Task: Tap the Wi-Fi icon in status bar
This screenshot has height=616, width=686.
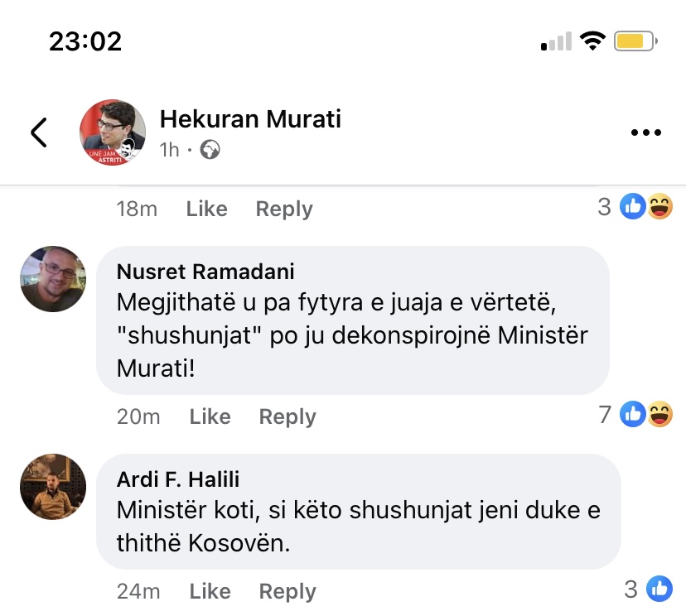Action: (592, 41)
